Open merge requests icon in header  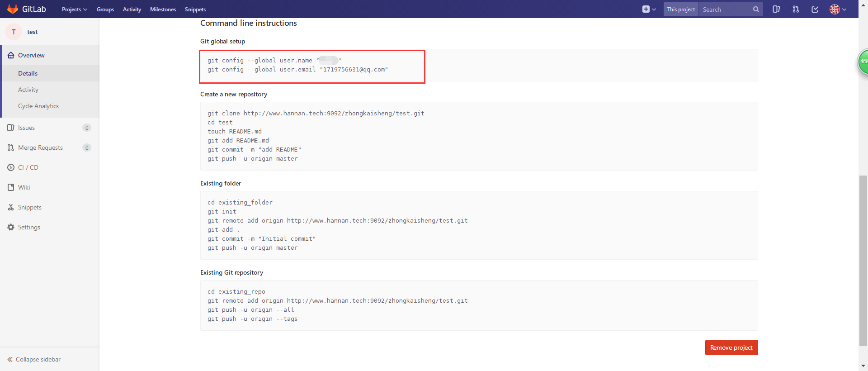click(x=796, y=10)
